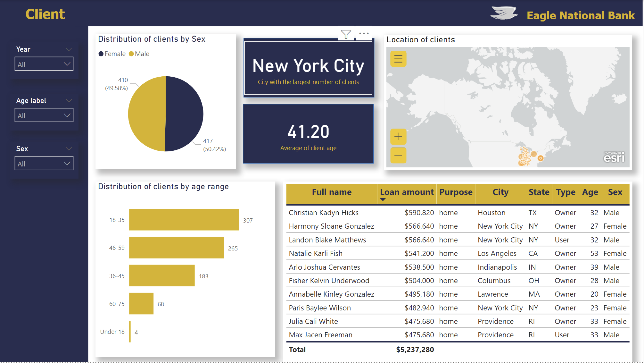Zoom out on the Location of clients map

click(398, 156)
